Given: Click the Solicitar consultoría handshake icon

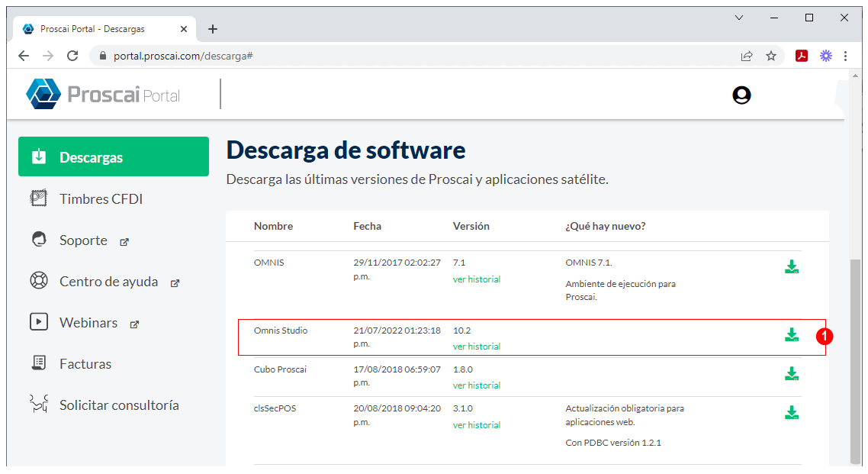Looking at the screenshot, I should pos(39,405).
